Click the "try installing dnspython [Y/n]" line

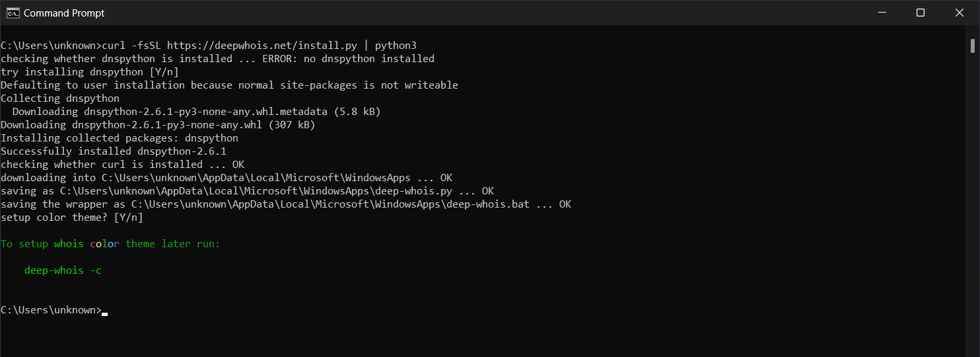(x=89, y=72)
